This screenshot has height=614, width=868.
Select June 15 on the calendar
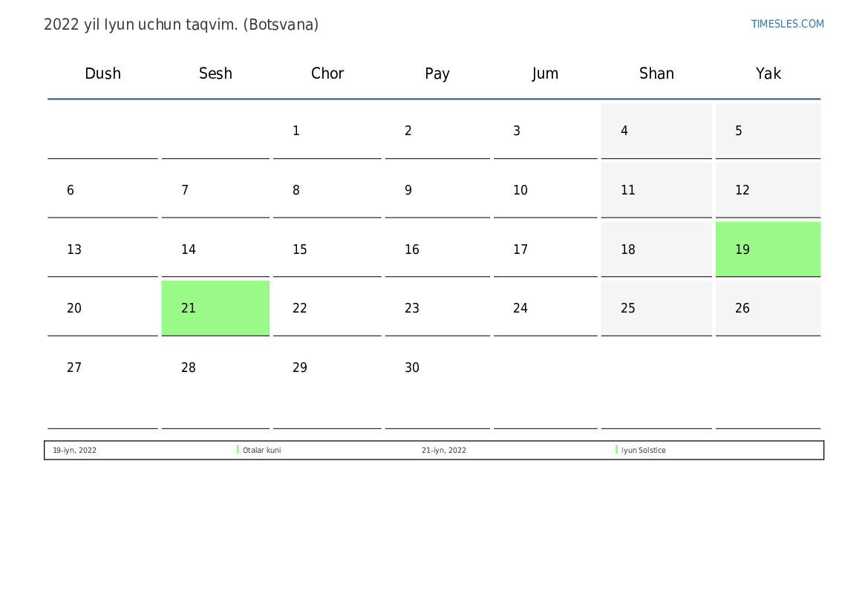[x=327, y=249]
